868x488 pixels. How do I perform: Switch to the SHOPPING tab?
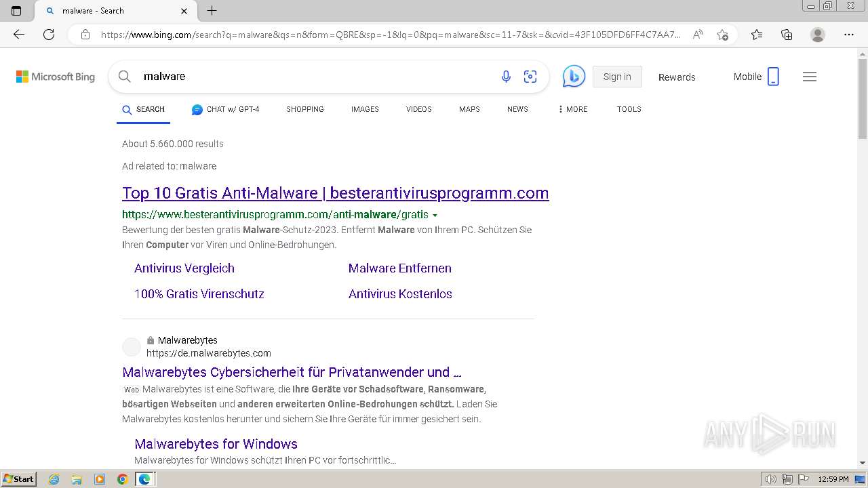(305, 109)
